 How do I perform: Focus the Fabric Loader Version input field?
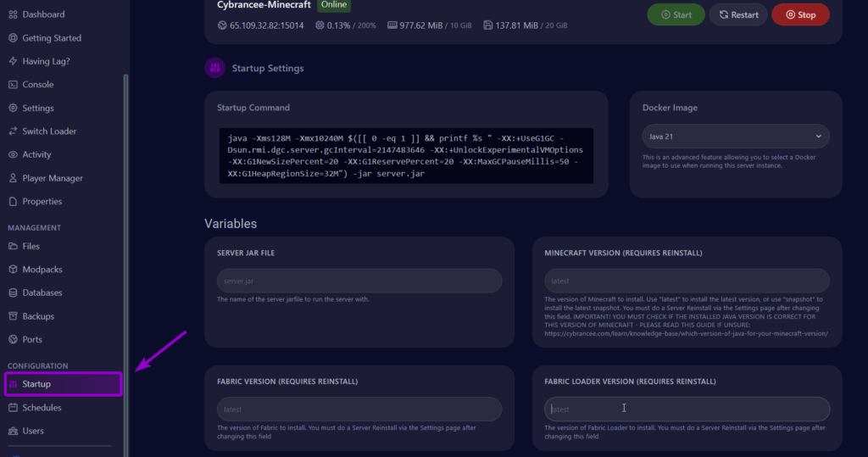click(687, 410)
